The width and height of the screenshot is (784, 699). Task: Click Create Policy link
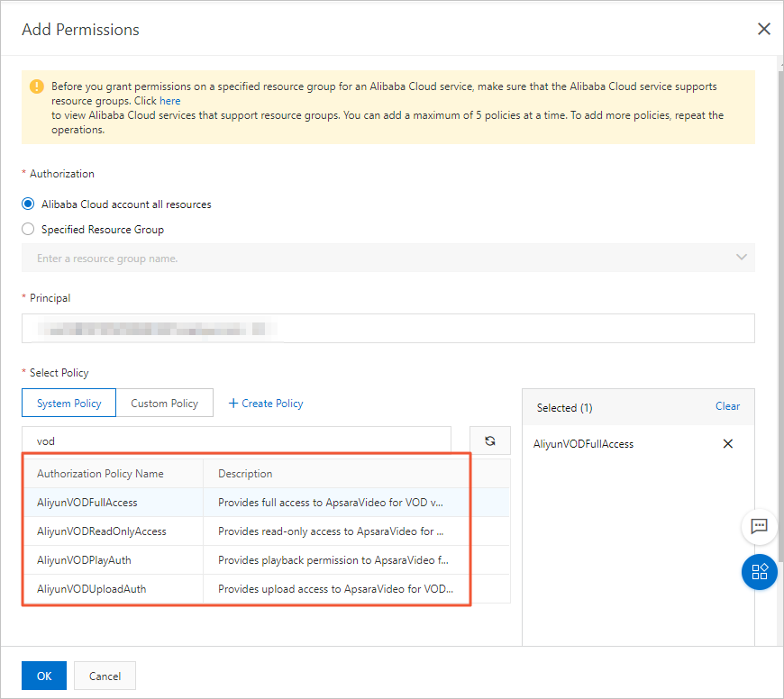pyautogui.click(x=266, y=404)
